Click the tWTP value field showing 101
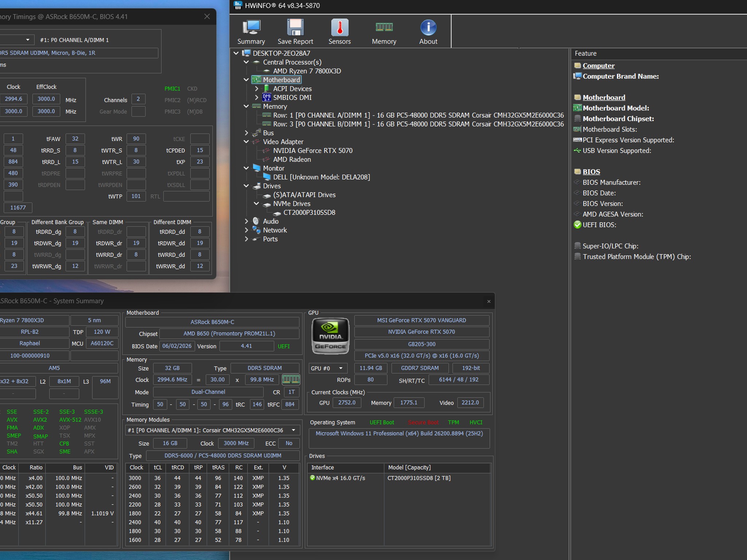Viewport: 747px width, 560px height. click(x=136, y=196)
